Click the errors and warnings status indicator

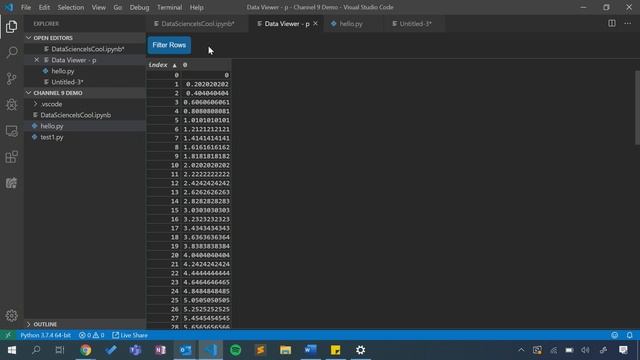pos(91,335)
